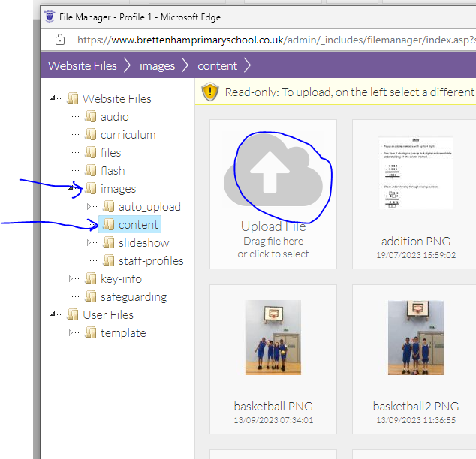Screen dimensions: 476x459
Task: Click the files folder icon
Action: click(90, 152)
